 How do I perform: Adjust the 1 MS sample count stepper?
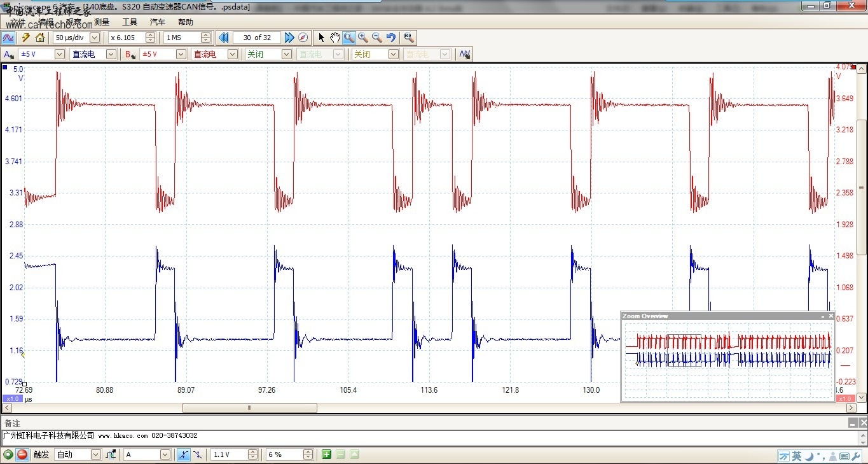(205, 38)
